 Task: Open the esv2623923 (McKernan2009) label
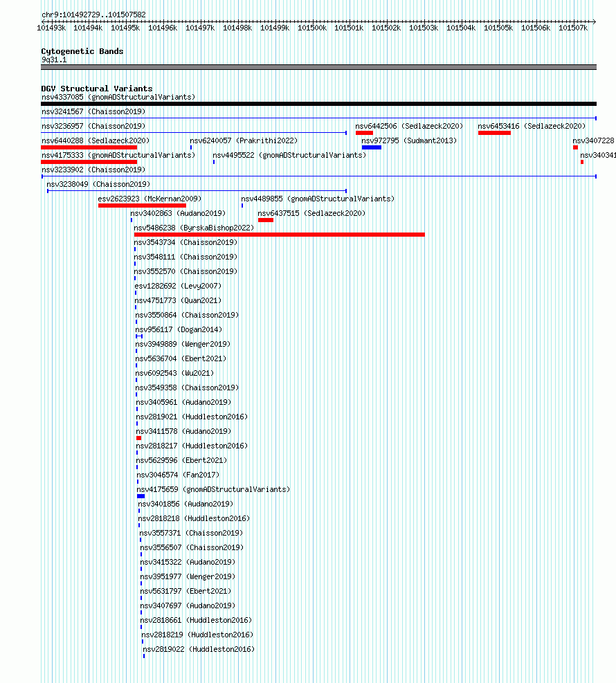(x=150, y=199)
